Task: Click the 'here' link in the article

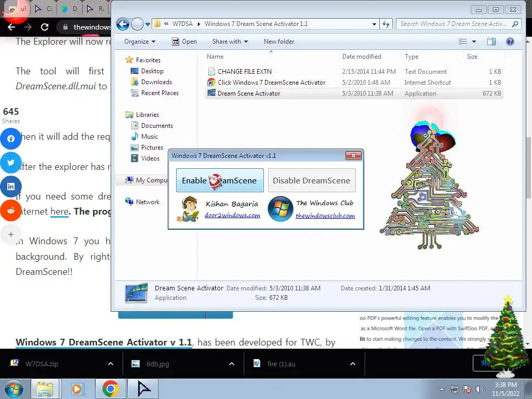Action: click(59, 211)
